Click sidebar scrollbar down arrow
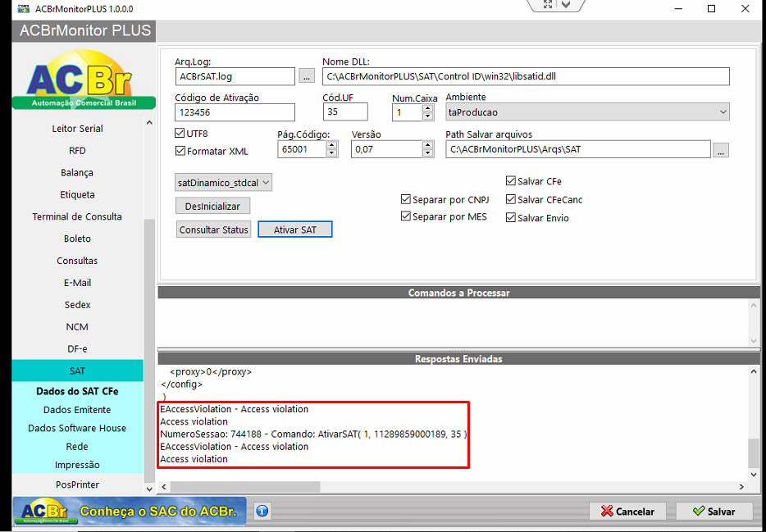766x532 pixels. (x=149, y=489)
